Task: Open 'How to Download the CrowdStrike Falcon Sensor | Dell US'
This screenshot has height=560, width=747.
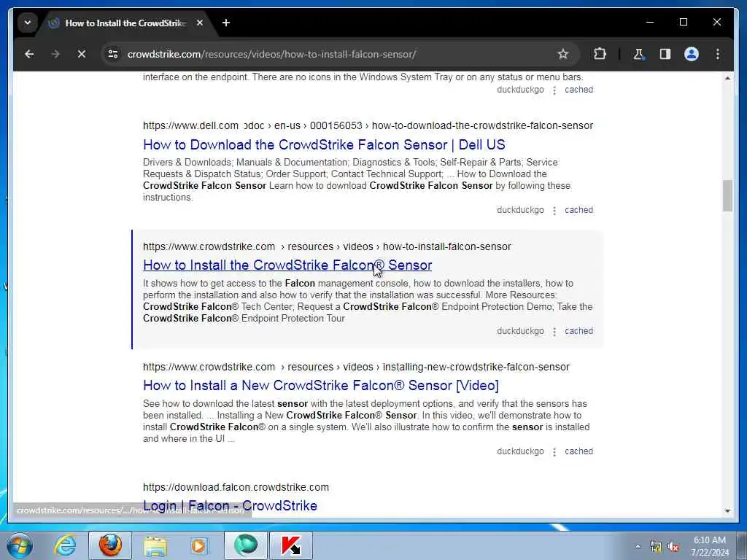Action: tap(324, 145)
